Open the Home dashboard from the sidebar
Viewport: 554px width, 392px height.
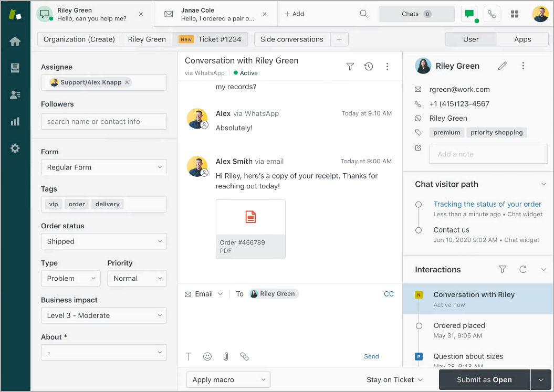point(15,40)
